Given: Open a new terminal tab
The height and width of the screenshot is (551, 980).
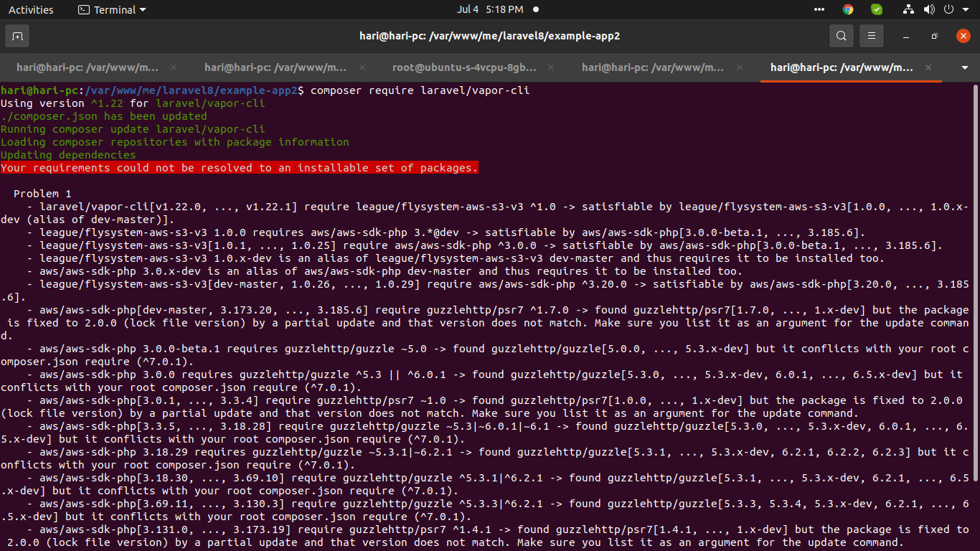Looking at the screenshot, I should click(x=17, y=36).
